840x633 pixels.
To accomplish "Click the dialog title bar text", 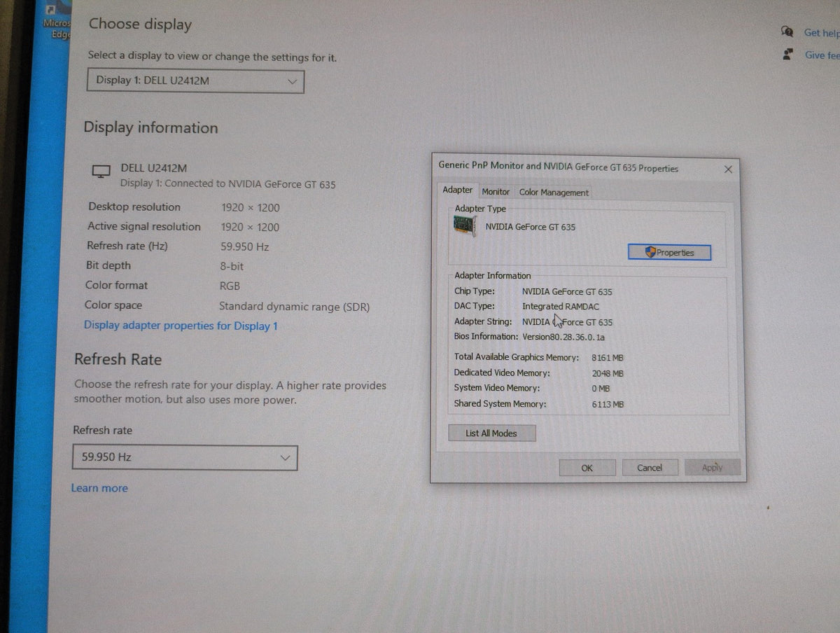I will point(558,168).
